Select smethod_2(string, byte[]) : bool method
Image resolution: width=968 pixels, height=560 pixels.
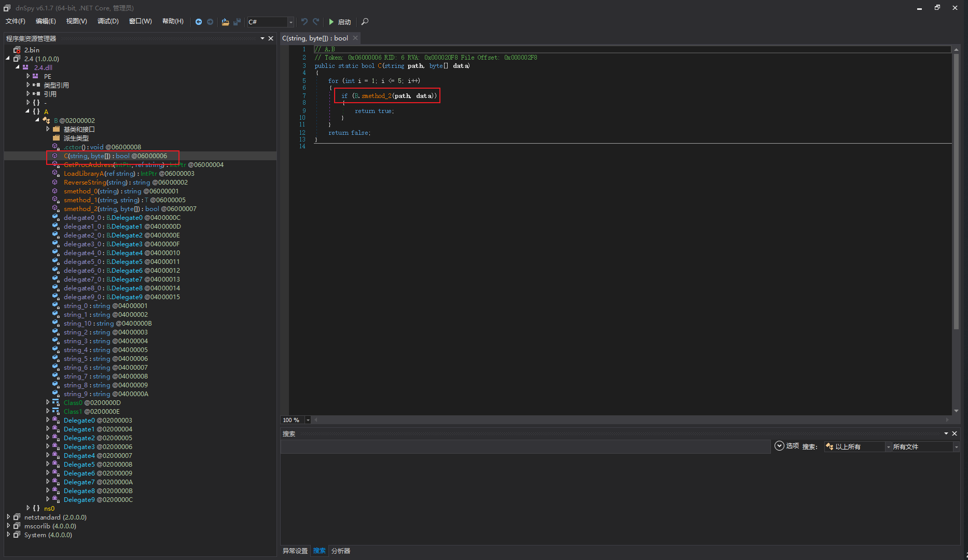pos(130,208)
